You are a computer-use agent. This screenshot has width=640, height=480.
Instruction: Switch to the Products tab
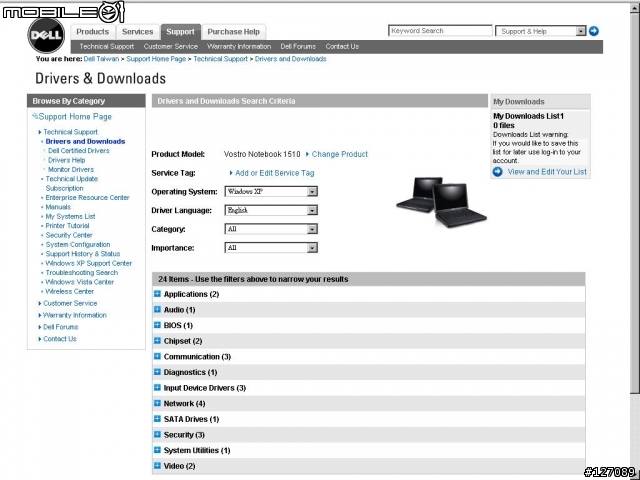click(x=93, y=32)
